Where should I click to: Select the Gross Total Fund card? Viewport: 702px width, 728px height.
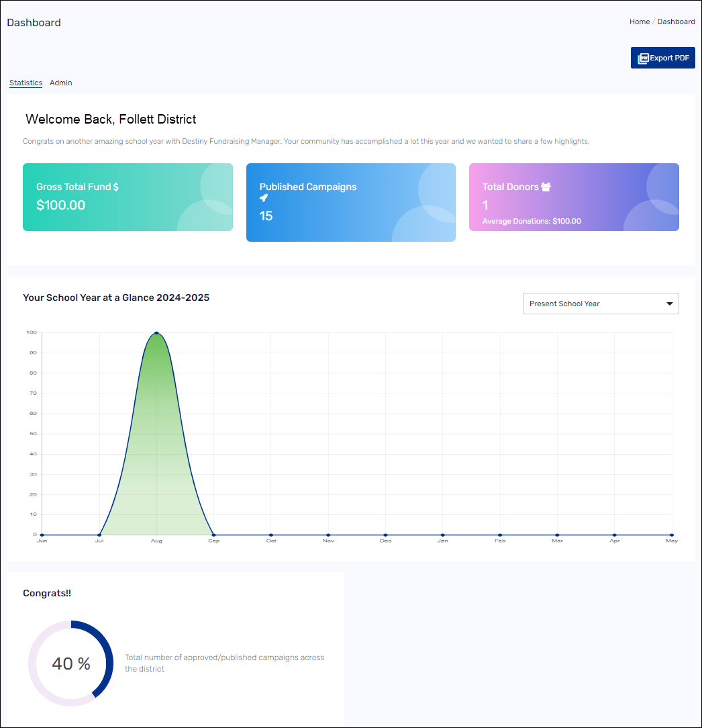coord(128,197)
